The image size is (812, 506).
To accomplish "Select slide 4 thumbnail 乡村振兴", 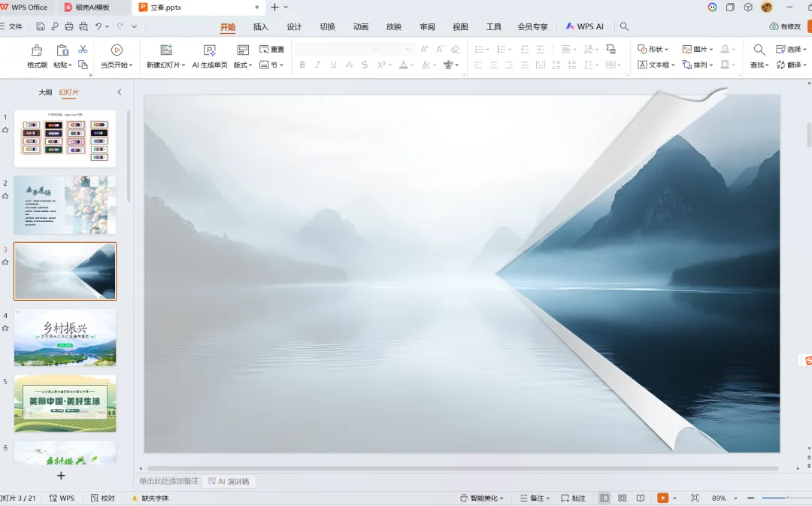I will click(65, 337).
